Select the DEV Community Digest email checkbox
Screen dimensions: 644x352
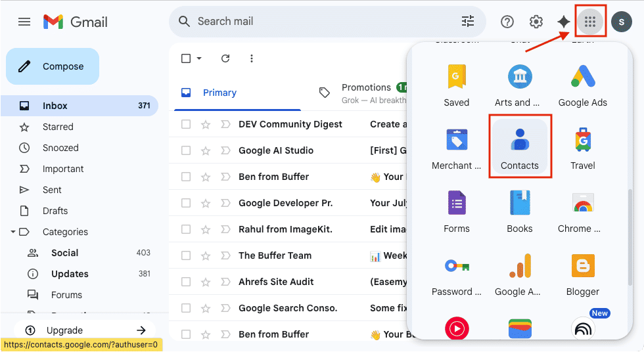point(186,124)
